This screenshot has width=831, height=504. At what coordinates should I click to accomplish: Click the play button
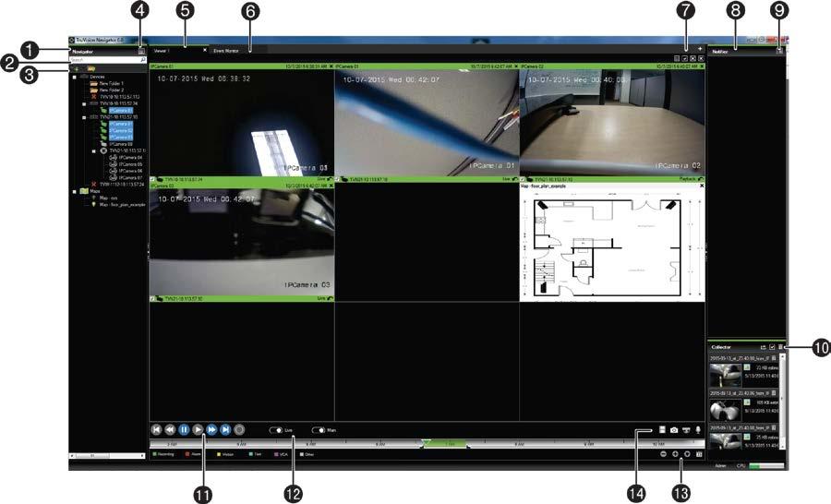(198, 430)
